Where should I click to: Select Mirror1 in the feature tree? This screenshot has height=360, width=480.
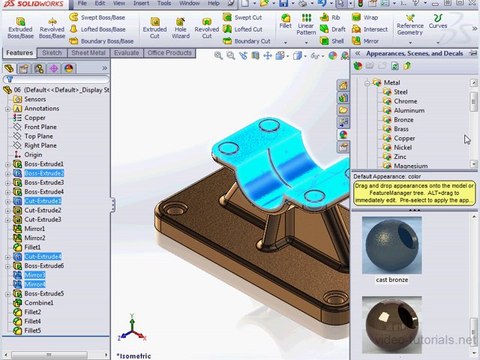click(29, 229)
